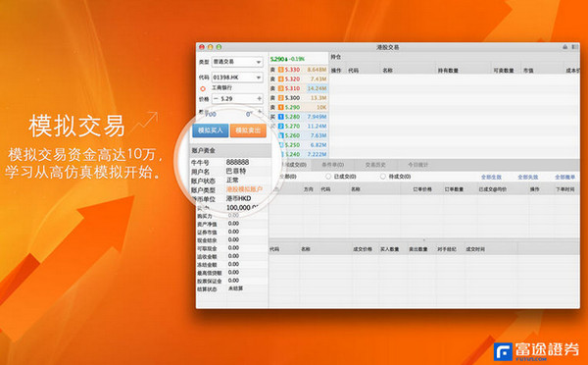Click the lock icon in title bar
Image resolution: width=588 pixels, height=365 pixels.
pos(565,47)
